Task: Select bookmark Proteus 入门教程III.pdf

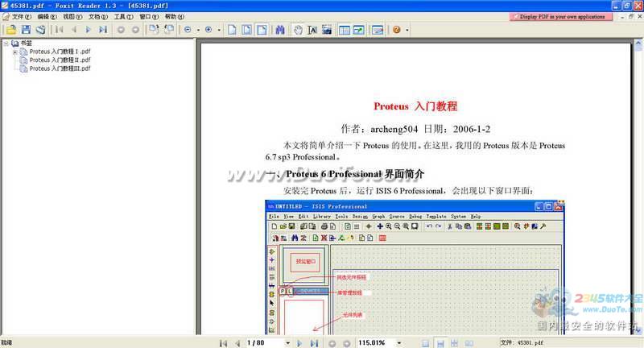Action: (60, 68)
